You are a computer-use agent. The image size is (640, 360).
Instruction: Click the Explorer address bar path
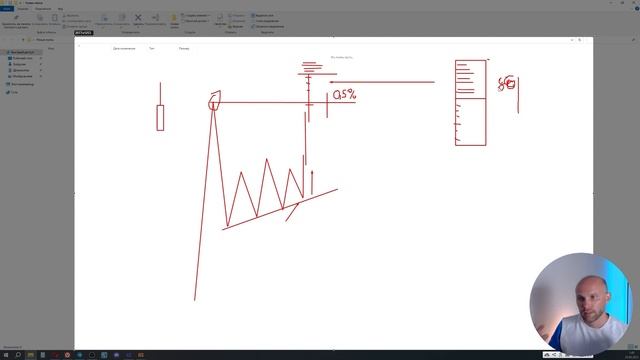(44, 40)
